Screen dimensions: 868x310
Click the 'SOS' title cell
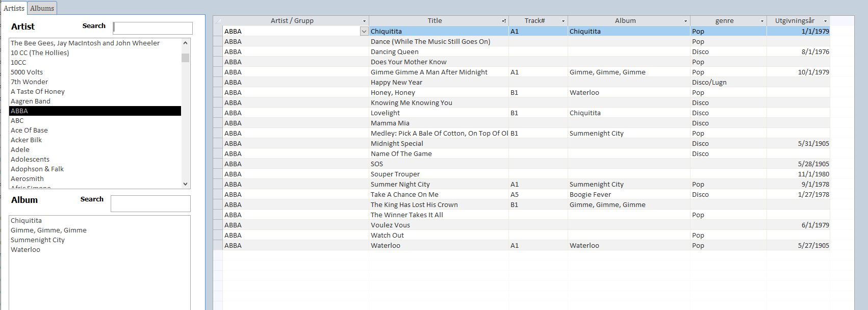pyautogui.click(x=439, y=164)
